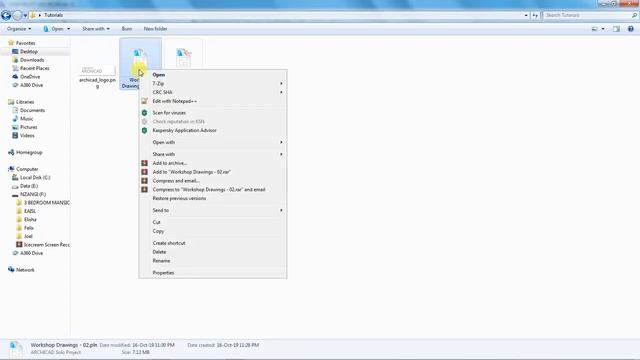Expand the Share with context submenu
This screenshot has width=640, height=360.
213,154
